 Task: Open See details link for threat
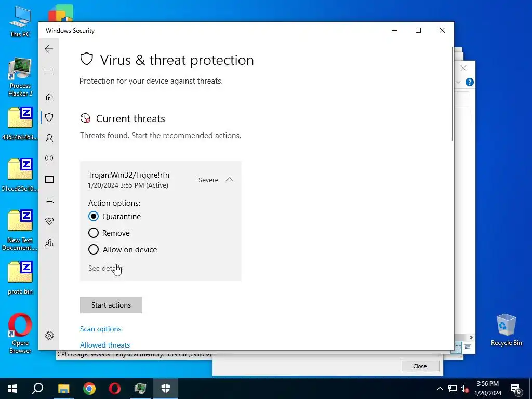click(x=105, y=268)
